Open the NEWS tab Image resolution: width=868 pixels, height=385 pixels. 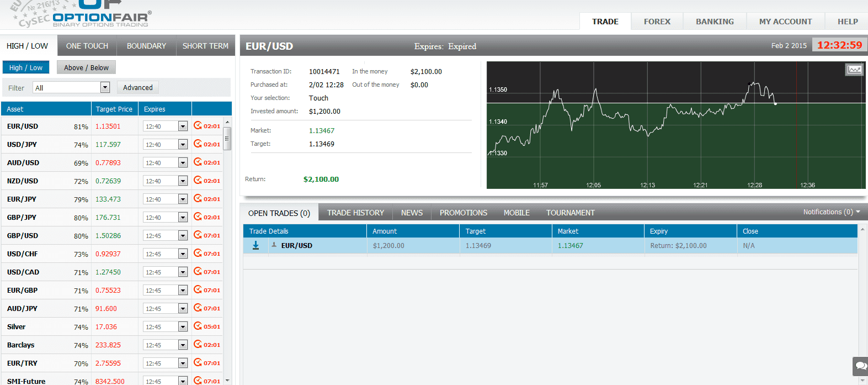[x=412, y=213]
